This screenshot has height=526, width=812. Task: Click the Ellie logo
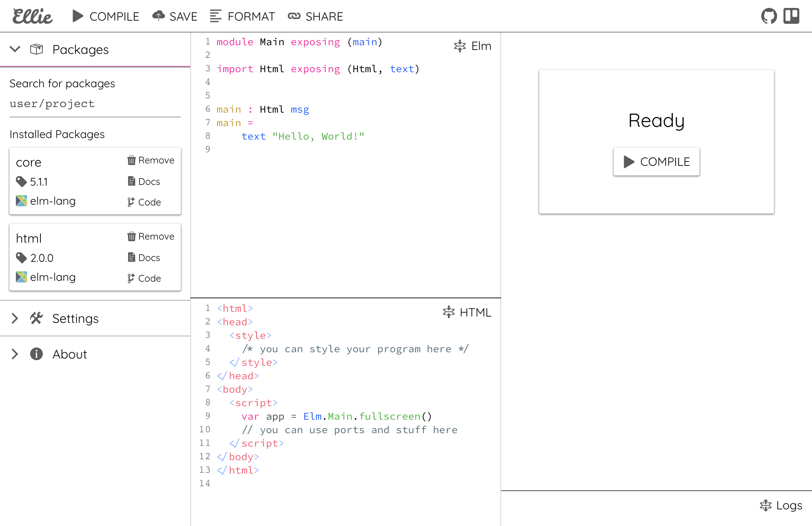tap(33, 16)
